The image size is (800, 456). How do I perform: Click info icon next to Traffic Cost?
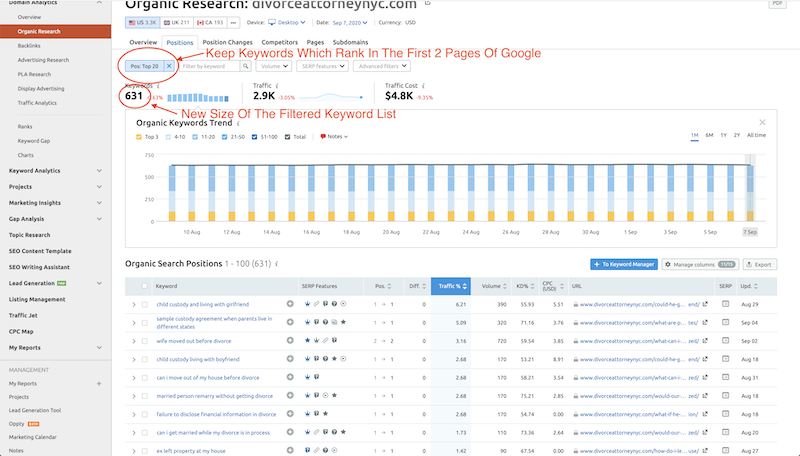pos(423,86)
